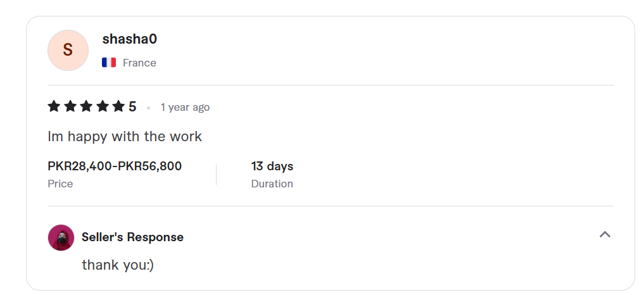
Task: Click the Seller's Response heading
Action: 132,237
